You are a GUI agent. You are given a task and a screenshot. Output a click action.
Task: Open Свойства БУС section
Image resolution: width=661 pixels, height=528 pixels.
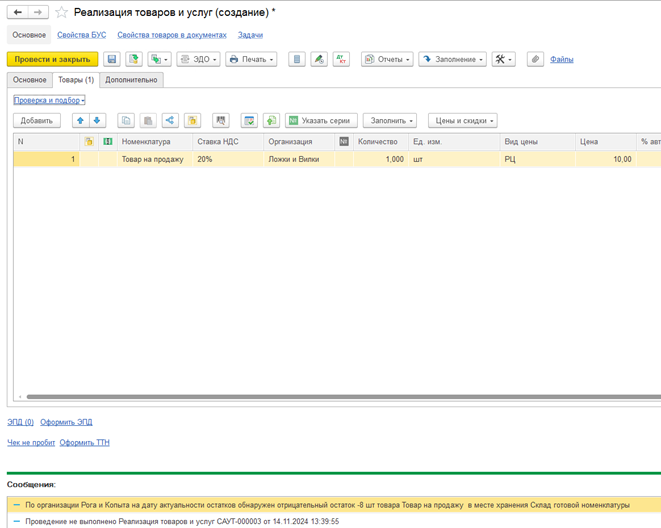click(x=82, y=35)
